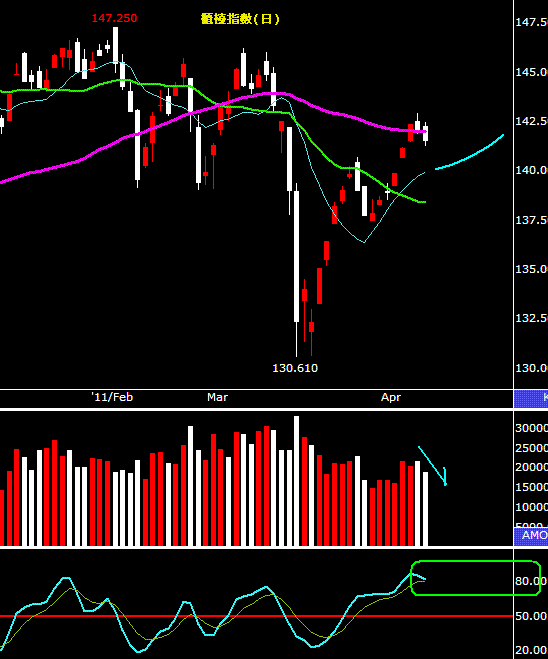Click the 25000 volume axis value
Screen dimensions: 548x659
point(532,448)
